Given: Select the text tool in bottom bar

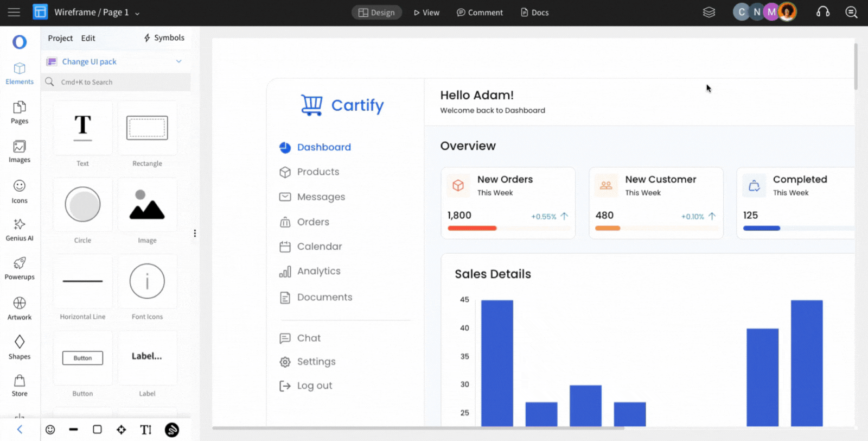Looking at the screenshot, I should coord(145,430).
